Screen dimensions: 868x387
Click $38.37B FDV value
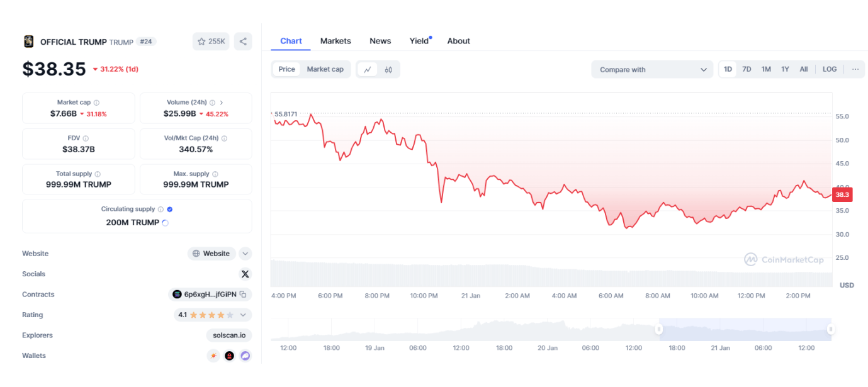click(79, 149)
